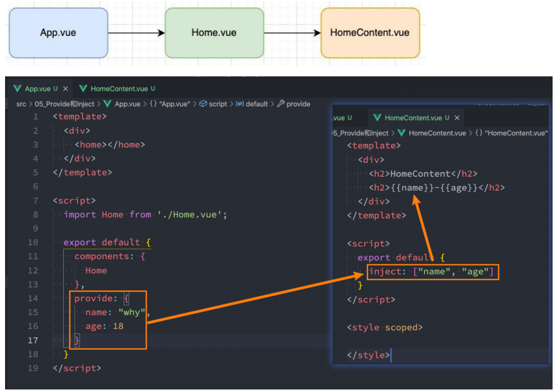Click the name: "why" code line

coord(117,312)
